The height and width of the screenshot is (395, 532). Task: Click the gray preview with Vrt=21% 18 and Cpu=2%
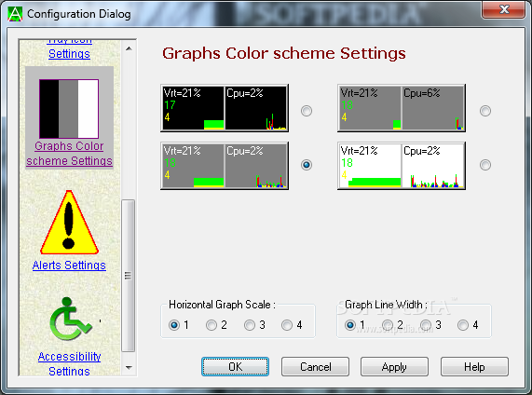point(225,166)
